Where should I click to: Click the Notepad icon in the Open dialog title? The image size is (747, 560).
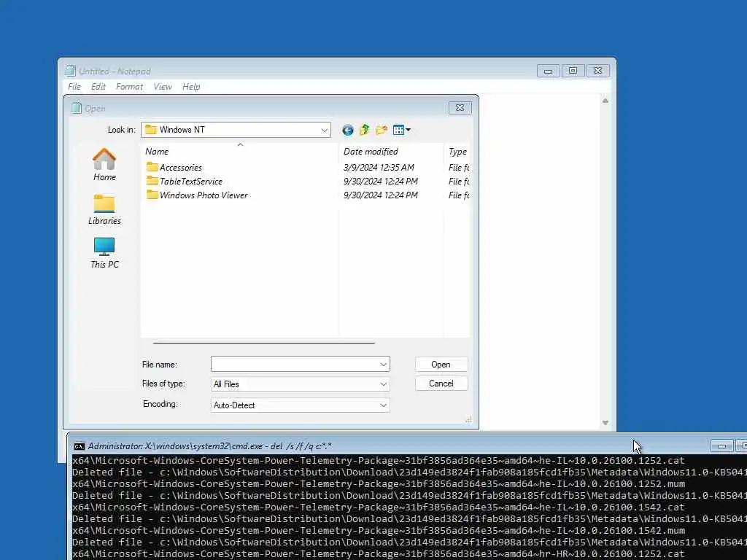click(x=76, y=108)
